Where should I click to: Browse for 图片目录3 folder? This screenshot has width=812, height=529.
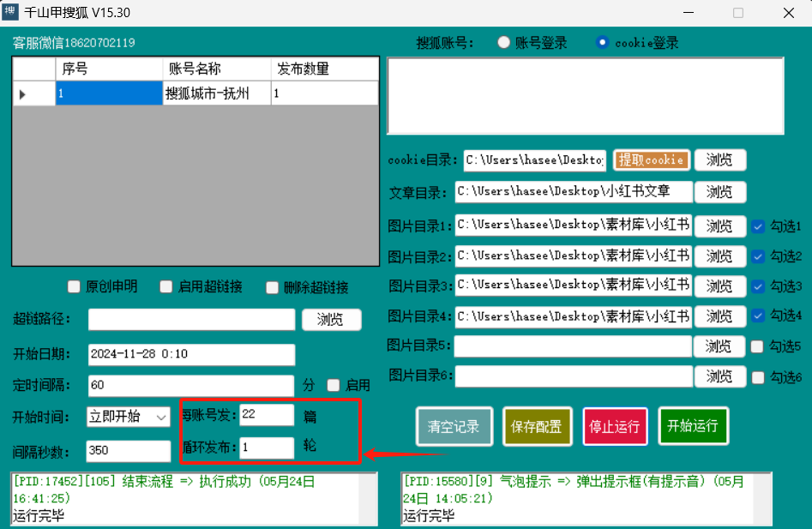tap(719, 286)
